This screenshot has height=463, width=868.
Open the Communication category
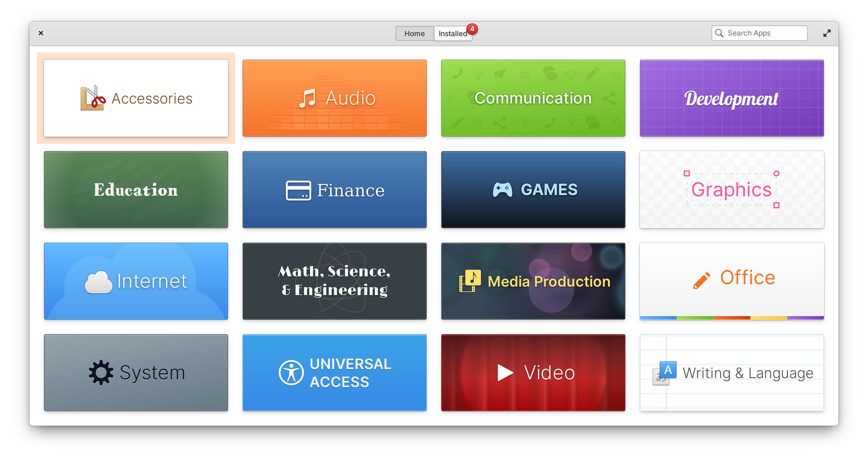pos(533,98)
